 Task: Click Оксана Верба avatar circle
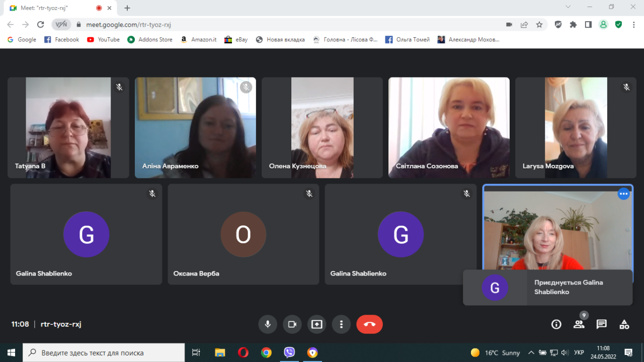point(244,234)
